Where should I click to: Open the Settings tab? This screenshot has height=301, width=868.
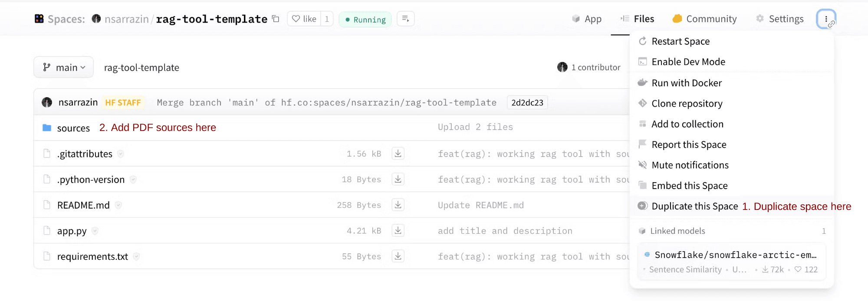[779, 19]
